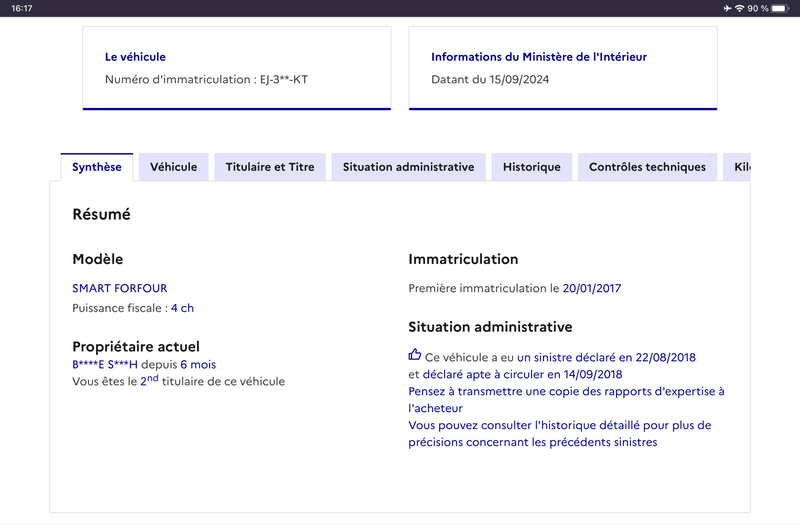Click 'Datant du 15/09/2024' text

(490, 80)
